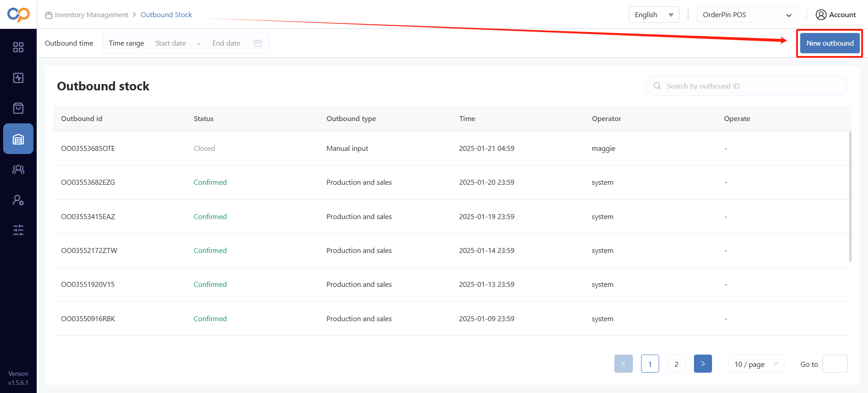868x393 pixels.
Task: Click the Account profile icon
Action: [x=821, y=15]
